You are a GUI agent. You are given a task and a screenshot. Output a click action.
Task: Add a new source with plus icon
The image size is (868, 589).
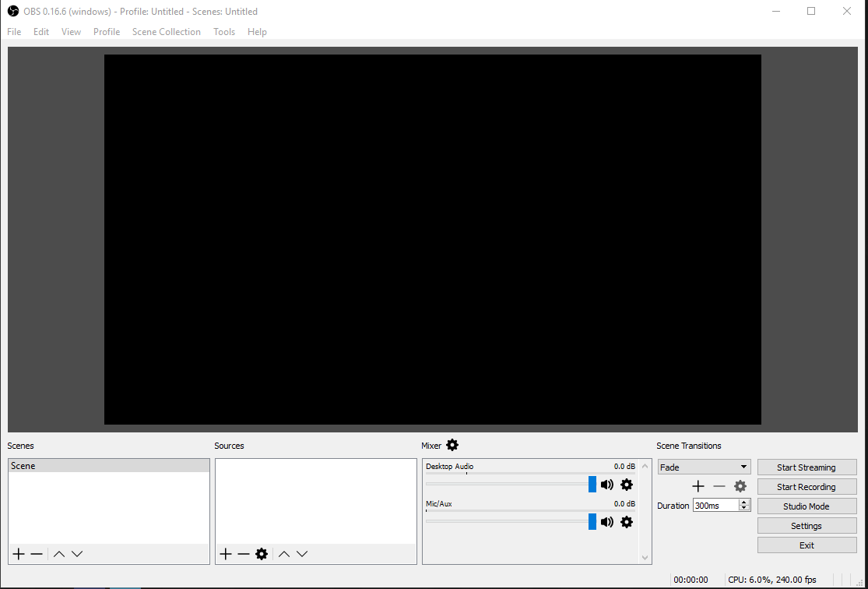pyautogui.click(x=225, y=553)
